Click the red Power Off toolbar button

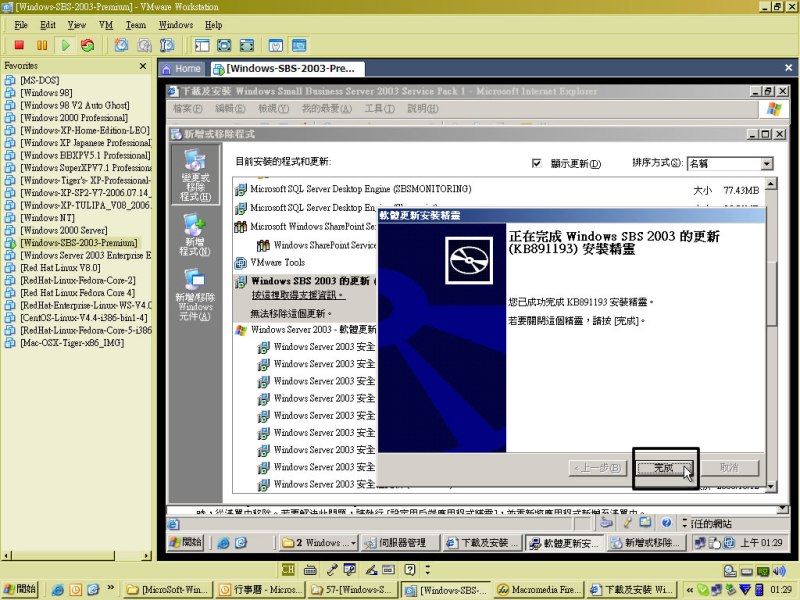click(x=19, y=45)
